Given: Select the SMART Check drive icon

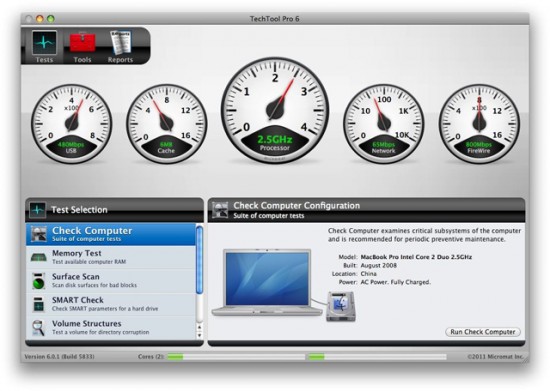Looking at the screenshot, I should coord(39,304).
